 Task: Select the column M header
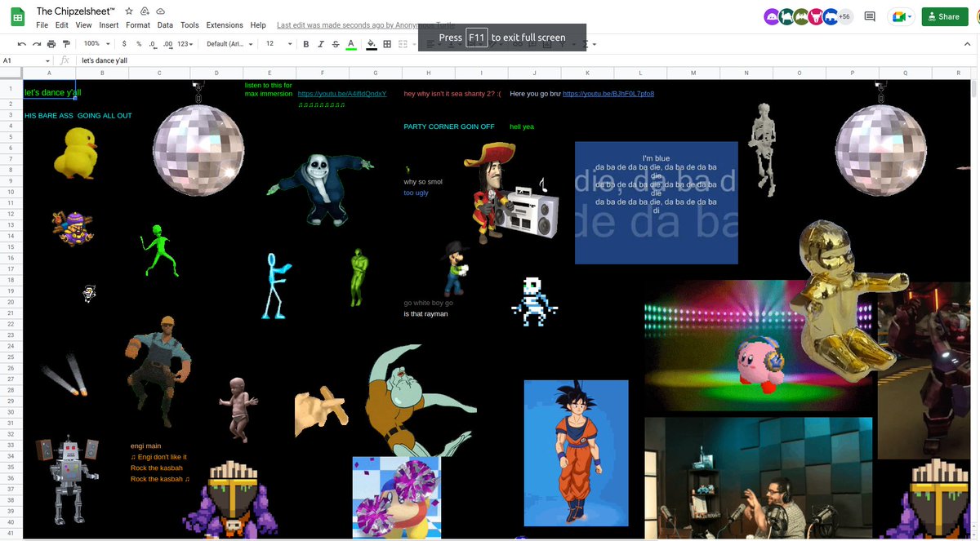point(693,73)
